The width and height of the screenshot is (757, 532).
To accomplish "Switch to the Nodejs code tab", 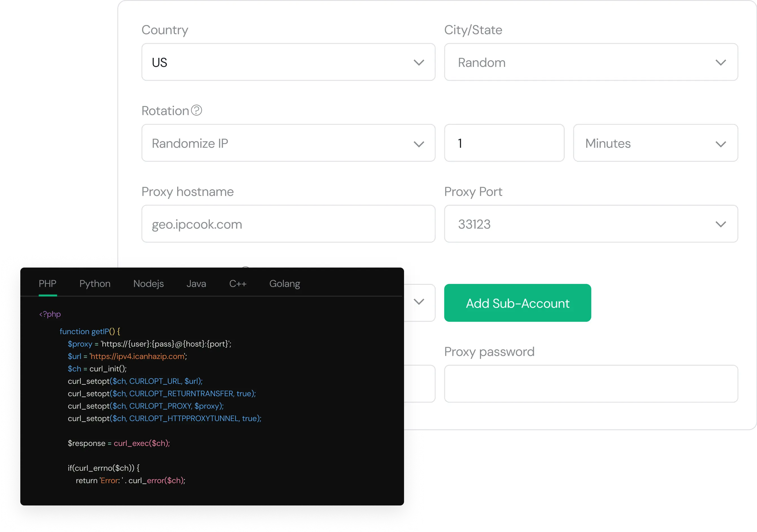I will click(148, 284).
